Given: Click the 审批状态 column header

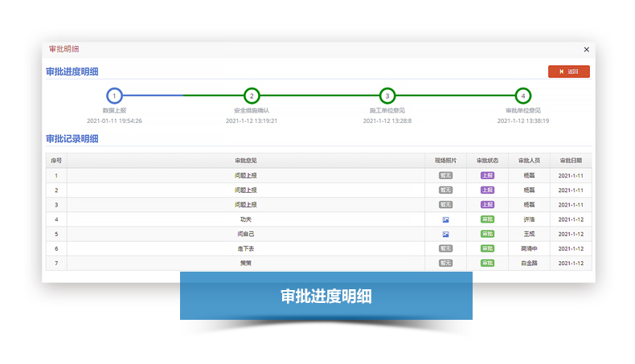Looking at the screenshot, I should [487, 161].
